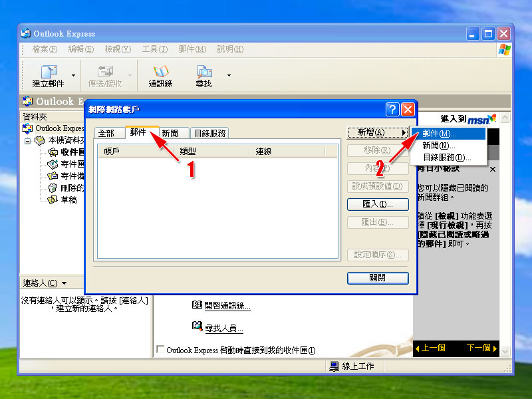Click the 移除(R) button
532x399 pixels.
tap(378, 150)
